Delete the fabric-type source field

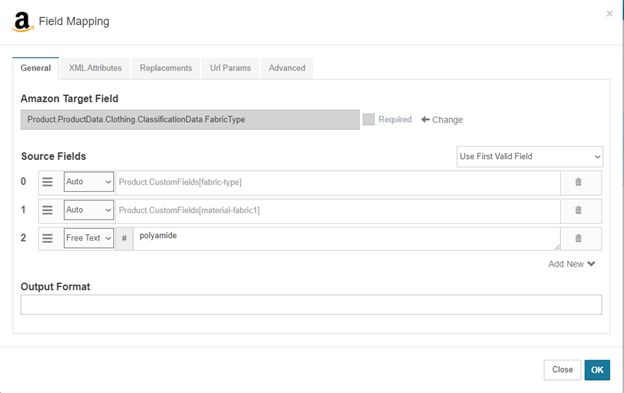pos(578,182)
